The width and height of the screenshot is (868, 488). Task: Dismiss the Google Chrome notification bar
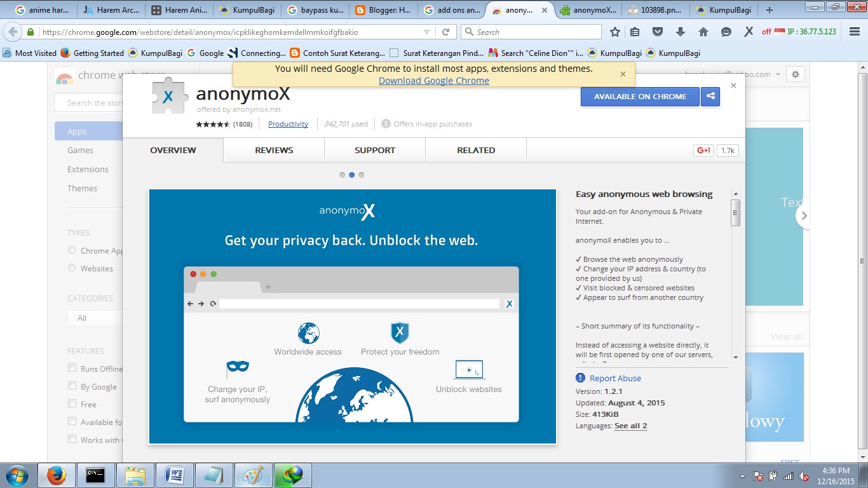click(623, 74)
